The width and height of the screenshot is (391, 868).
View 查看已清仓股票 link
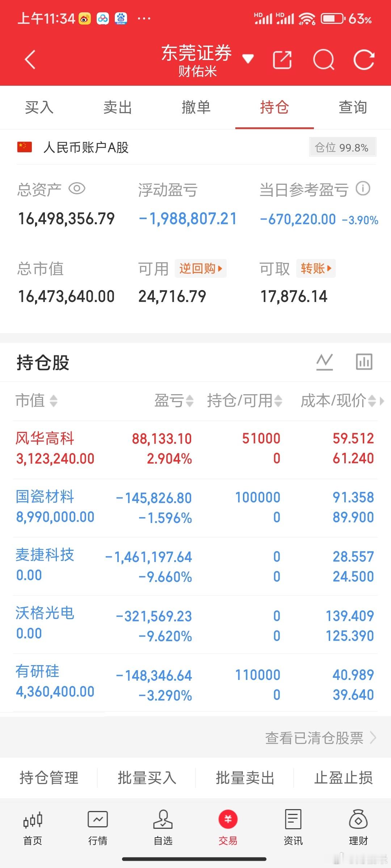[321, 738]
